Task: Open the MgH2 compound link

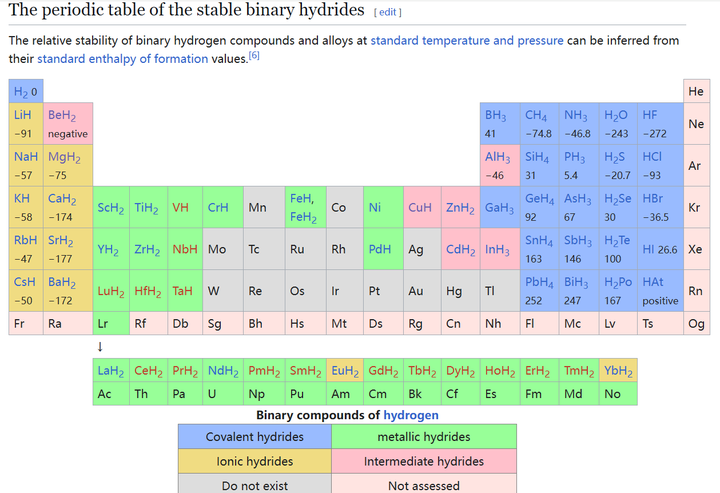Action: (x=64, y=157)
